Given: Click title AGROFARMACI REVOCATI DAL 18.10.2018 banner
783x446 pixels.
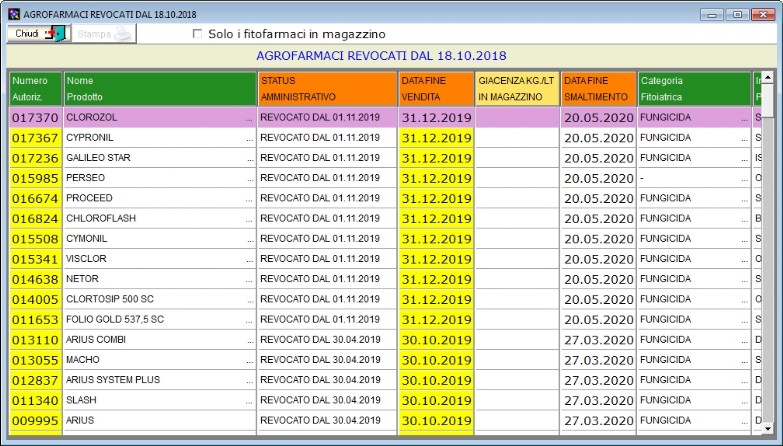Looking at the screenshot, I should 382,55.
